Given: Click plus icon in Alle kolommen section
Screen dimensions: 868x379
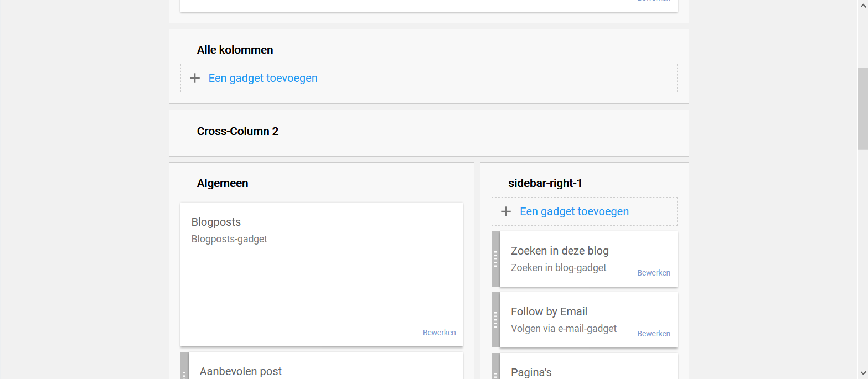Looking at the screenshot, I should coord(194,78).
